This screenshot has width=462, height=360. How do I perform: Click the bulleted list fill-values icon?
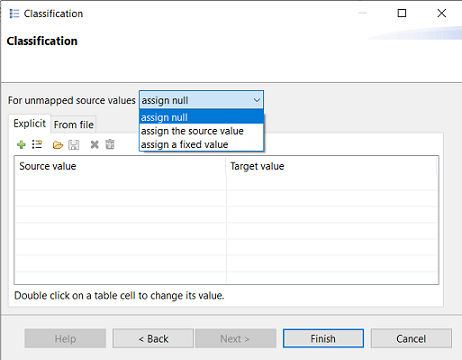click(37, 145)
